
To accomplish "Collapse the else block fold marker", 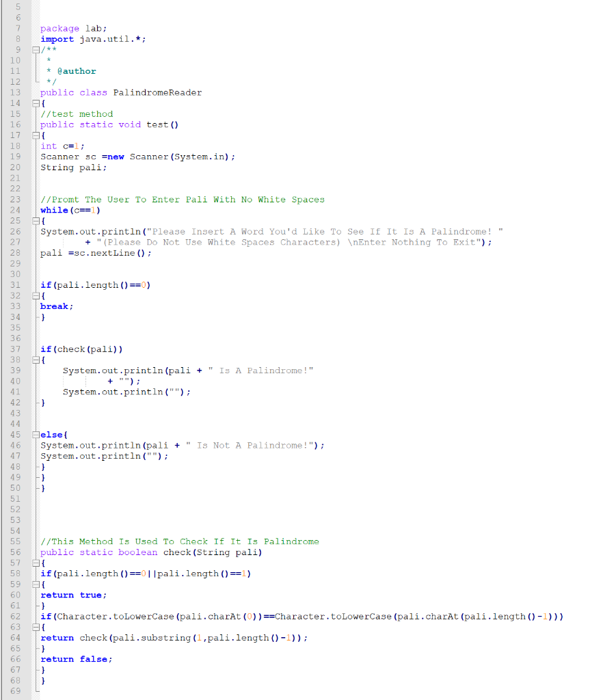I will pos(34,434).
